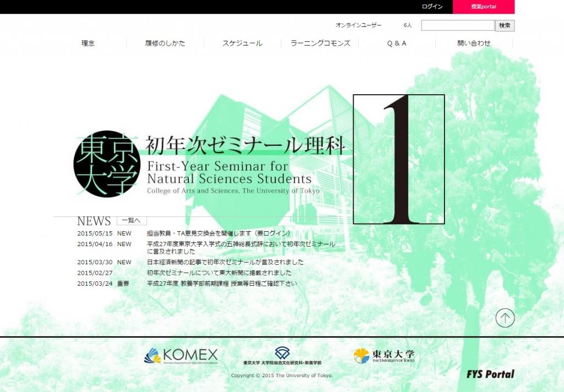Click the KOMEX logo

[181, 356]
